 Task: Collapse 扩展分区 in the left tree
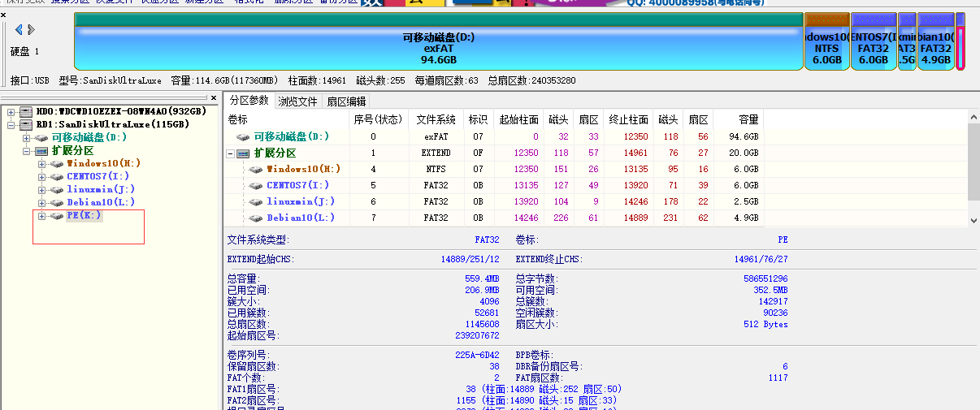coord(27,151)
